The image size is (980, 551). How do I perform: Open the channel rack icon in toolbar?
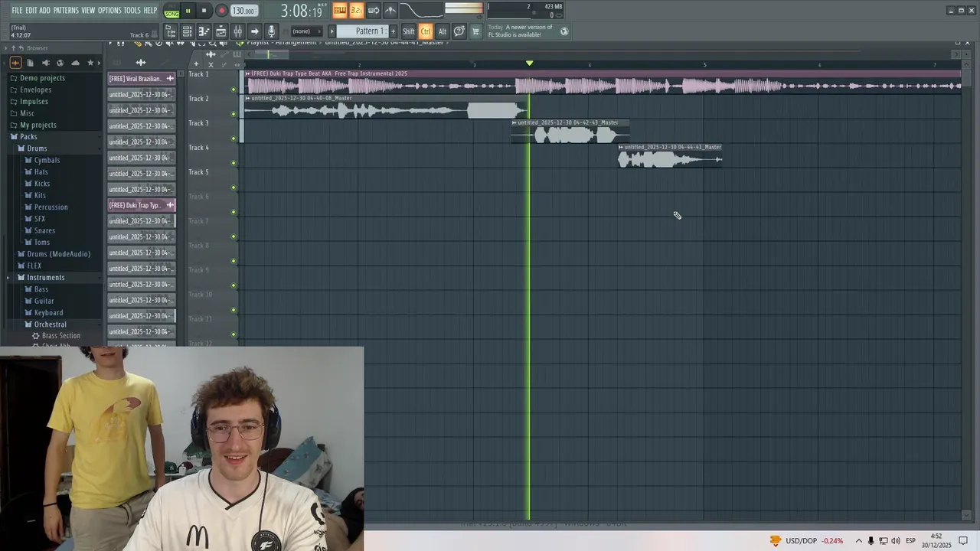coord(188,31)
